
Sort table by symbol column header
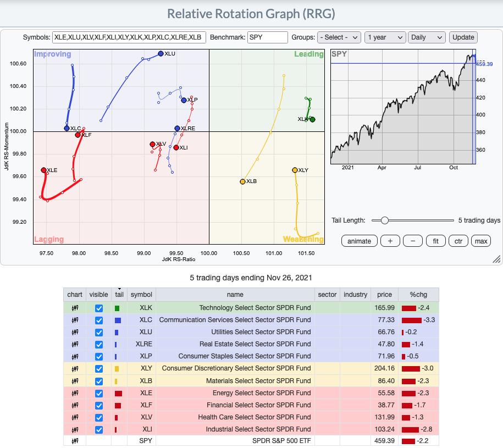(x=141, y=295)
